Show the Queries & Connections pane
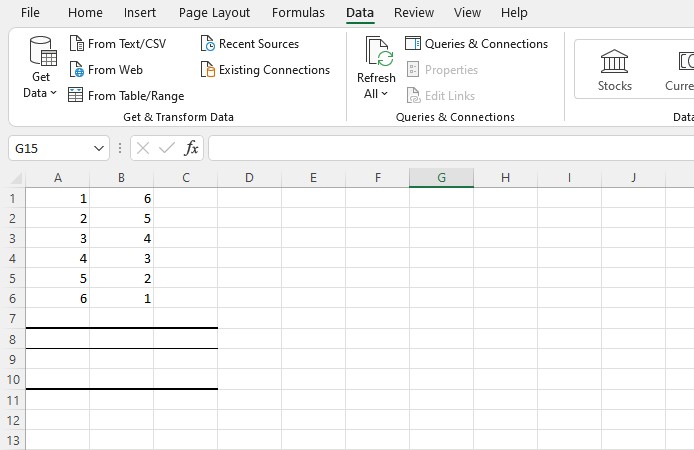This screenshot has width=694, height=450. click(x=477, y=44)
